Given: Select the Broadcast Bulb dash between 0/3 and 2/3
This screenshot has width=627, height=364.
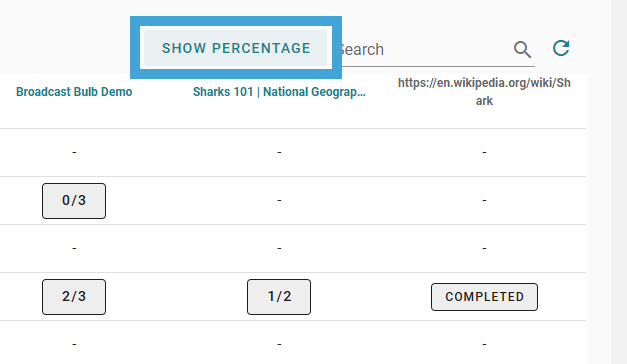Looking at the screenshot, I should click(x=74, y=248).
